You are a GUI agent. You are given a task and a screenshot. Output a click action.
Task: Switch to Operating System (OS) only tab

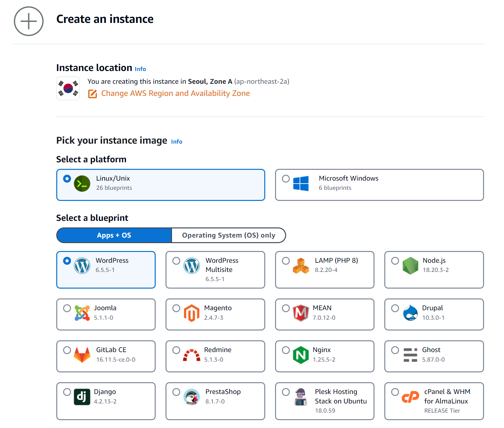pos(229,235)
